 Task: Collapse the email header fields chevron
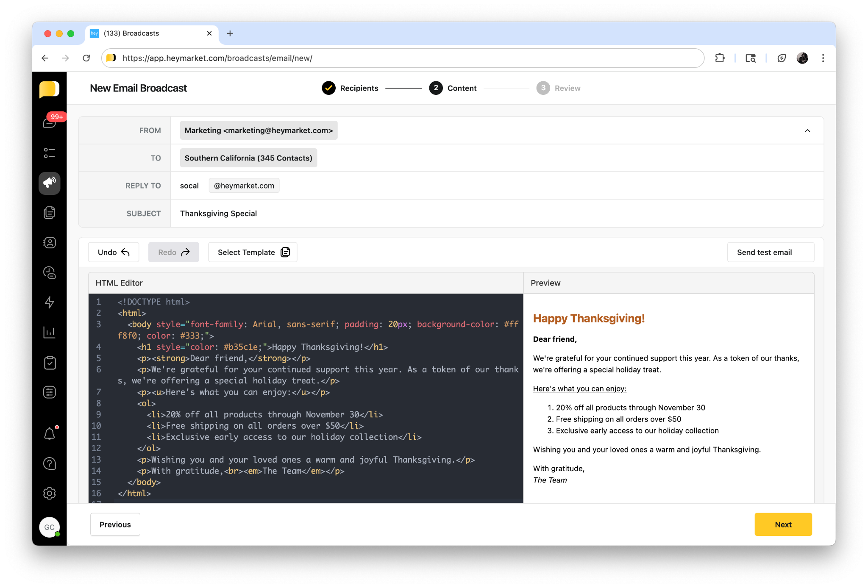point(807,130)
